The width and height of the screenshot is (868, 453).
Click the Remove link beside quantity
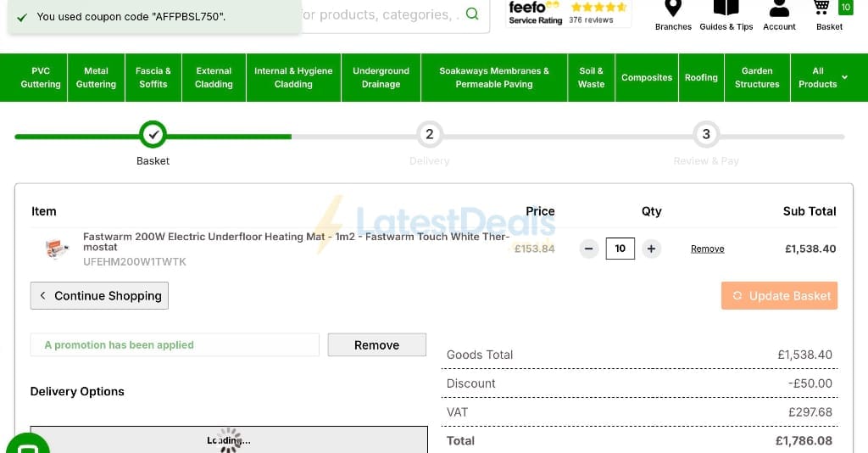click(707, 249)
